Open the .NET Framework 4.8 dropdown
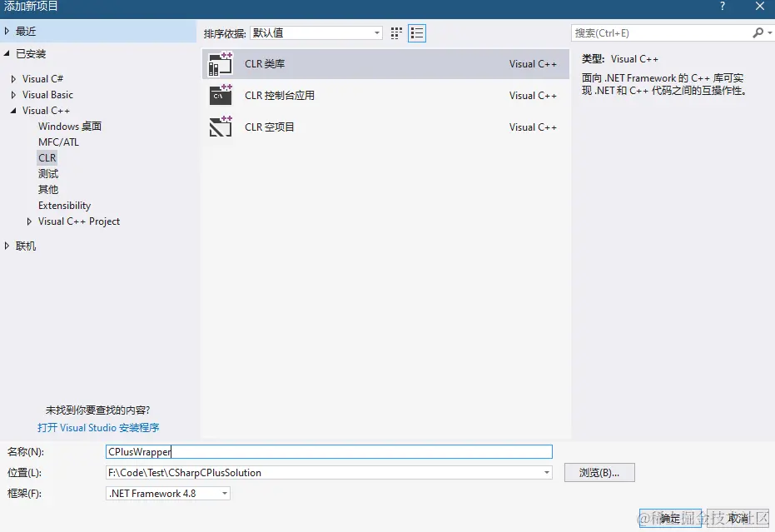The image size is (775, 532). tap(168, 494)
